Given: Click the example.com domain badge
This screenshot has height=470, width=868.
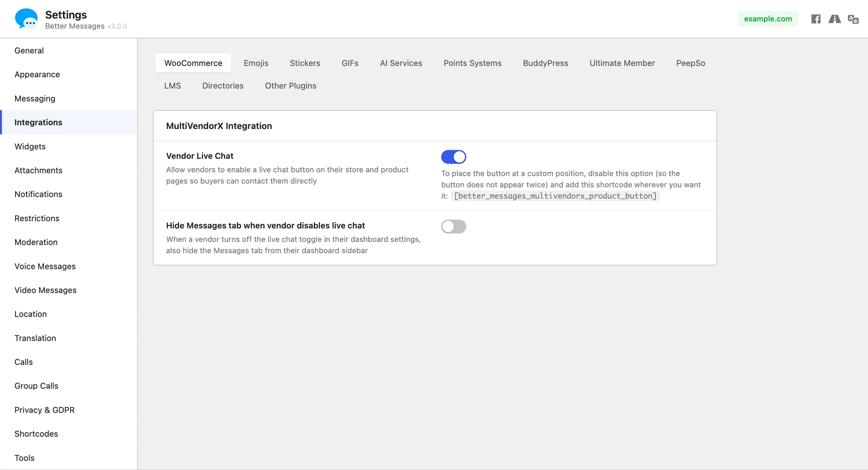Looking at the screenshot, I should pos(768,19).
